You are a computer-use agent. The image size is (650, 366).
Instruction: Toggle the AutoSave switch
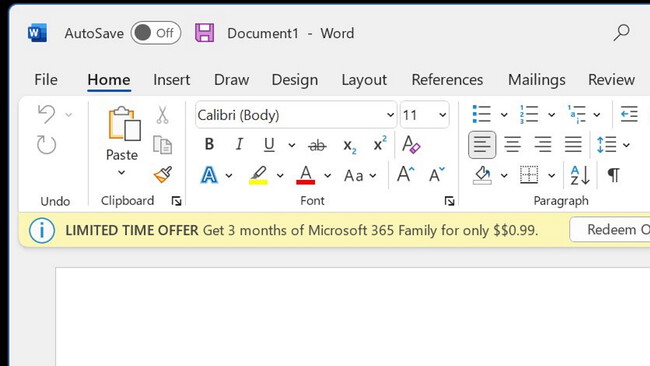tap(156, 33)
